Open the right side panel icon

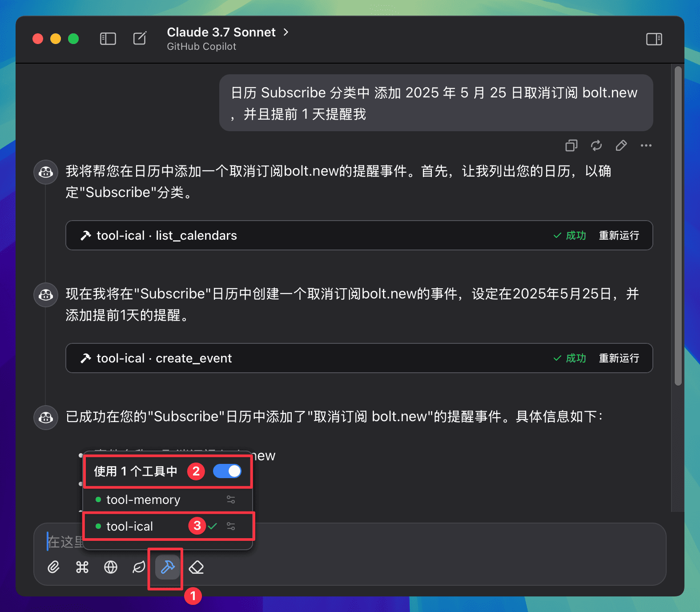[654, 39]
